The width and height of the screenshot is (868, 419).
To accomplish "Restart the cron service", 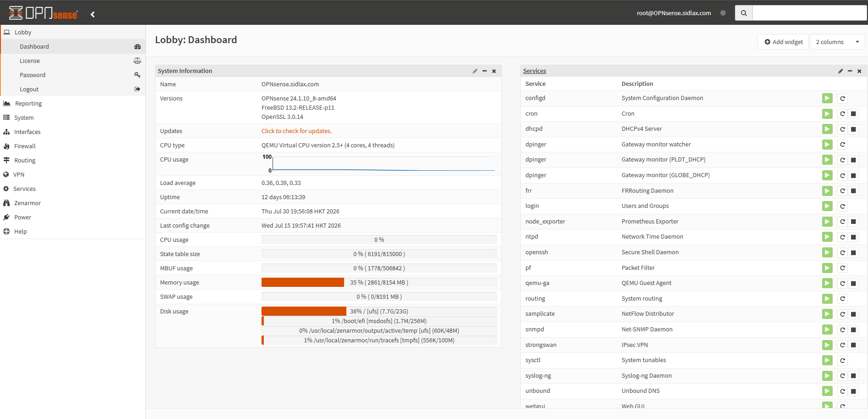I will (x=842, y=114).
